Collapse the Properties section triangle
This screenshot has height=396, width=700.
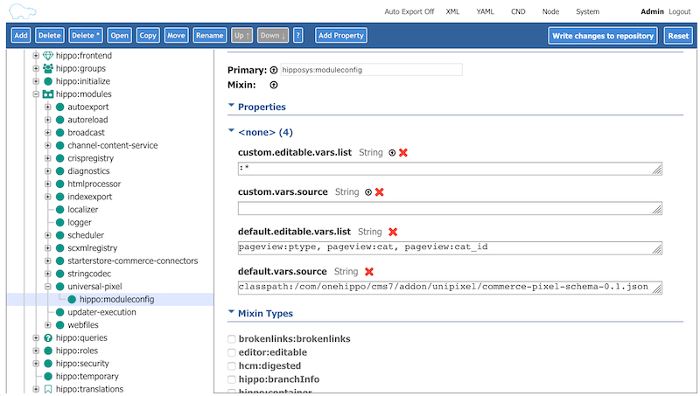click(231, 106)
